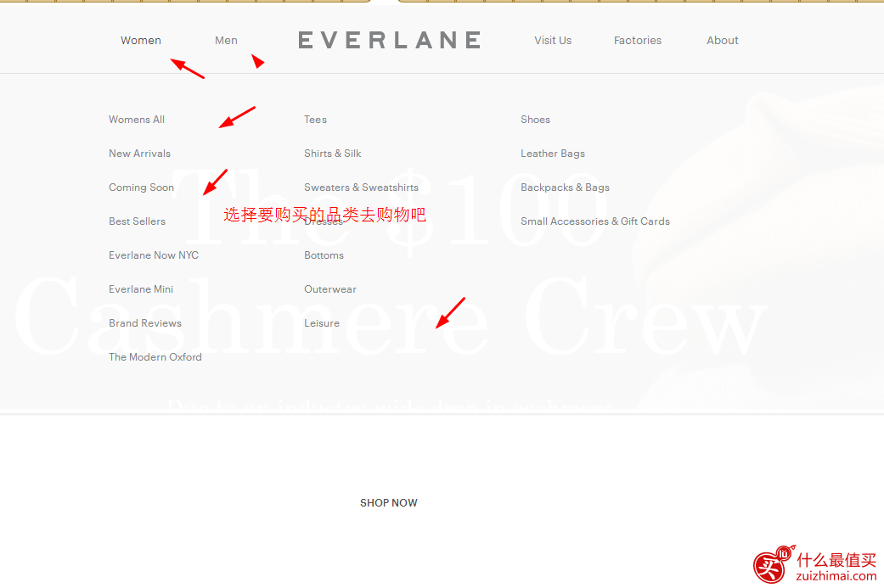Open the Visit Us page
Screen dimensions: 884x588
coord(553,41)
